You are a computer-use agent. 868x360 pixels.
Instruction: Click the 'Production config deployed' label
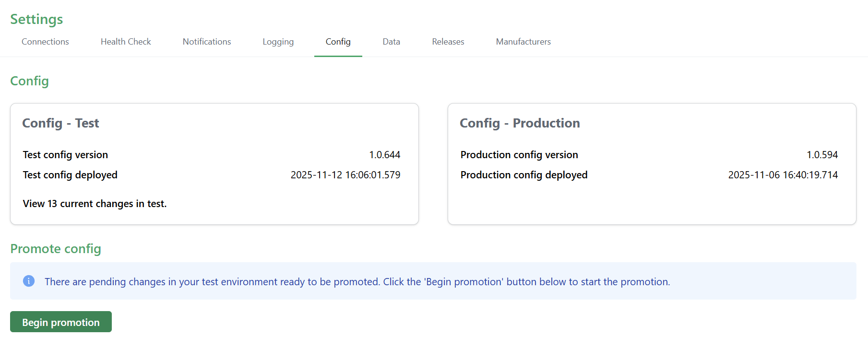(524, 175)
